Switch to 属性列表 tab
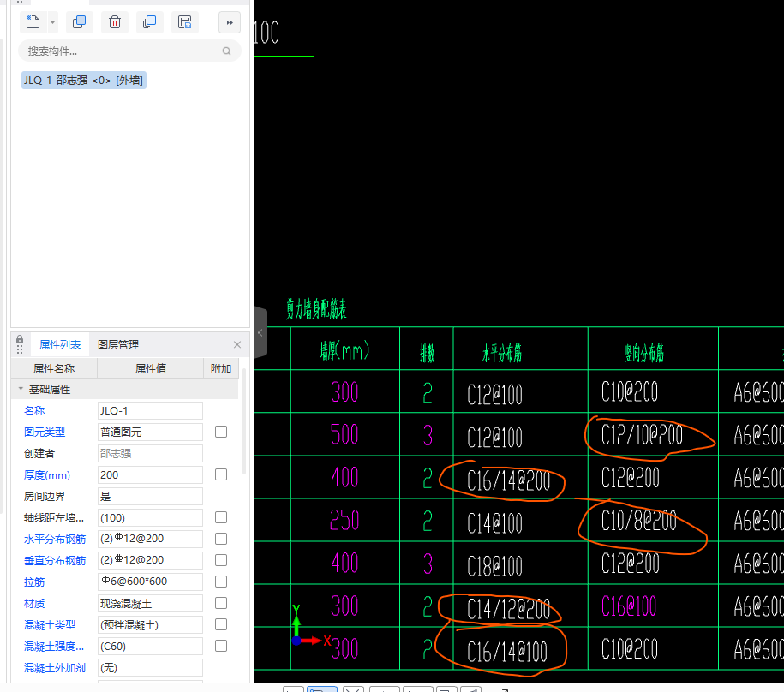784x692 pixels. [x=60, y=345]
